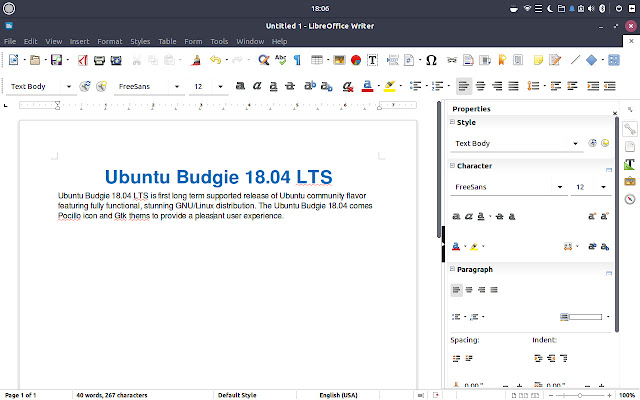This screenshot has height=400, width=640.
Task: Insert an image
Action: (x=339, y=60)
